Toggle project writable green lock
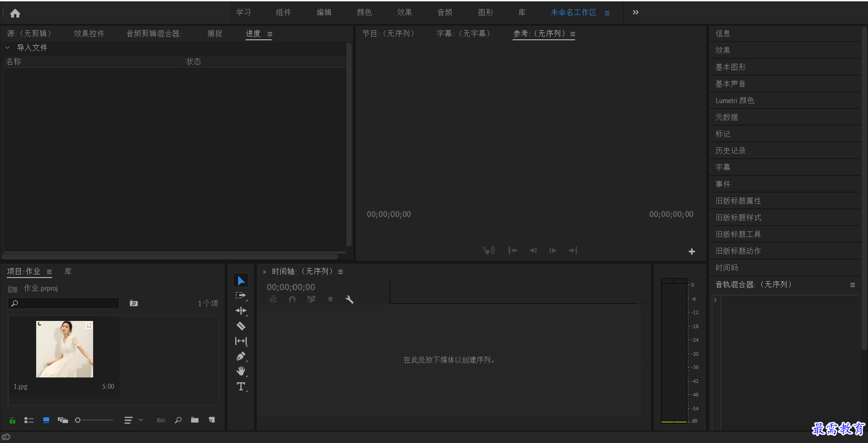 12,420
